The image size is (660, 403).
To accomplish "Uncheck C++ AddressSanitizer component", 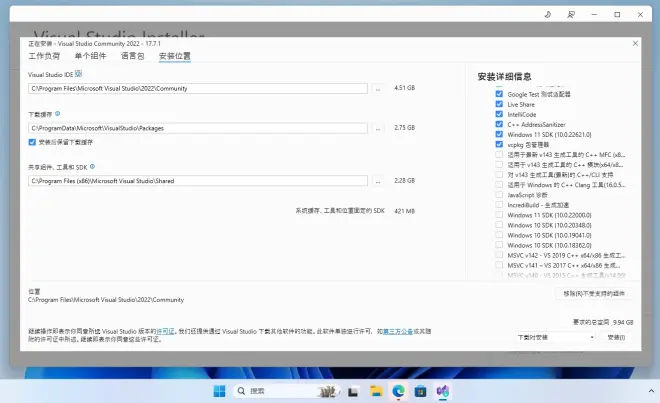I will pyautogui.click(x=499, y=124).
